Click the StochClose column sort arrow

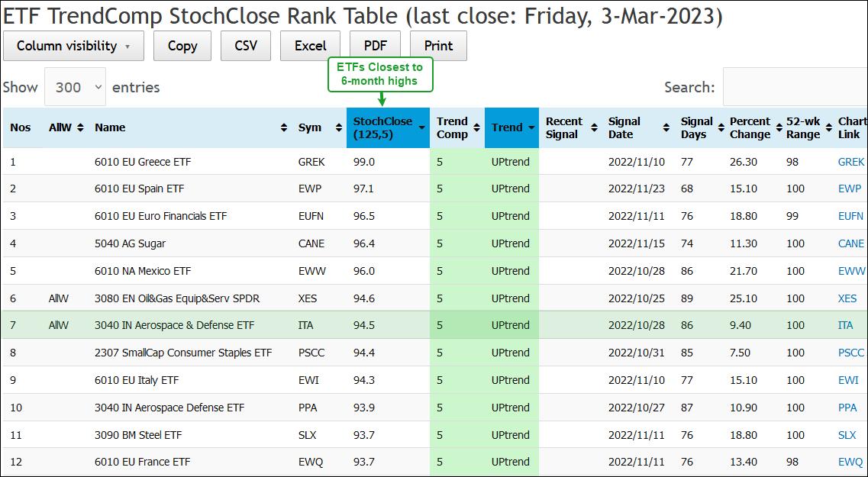point(422,127)
